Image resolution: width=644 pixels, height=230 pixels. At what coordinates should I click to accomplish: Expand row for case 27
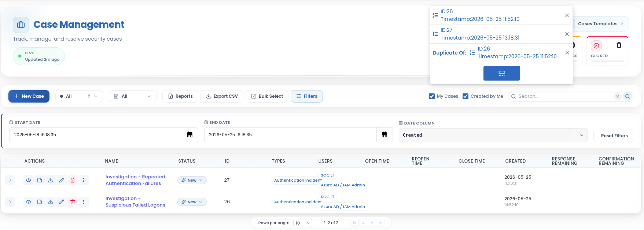click(x=10, y=180)
